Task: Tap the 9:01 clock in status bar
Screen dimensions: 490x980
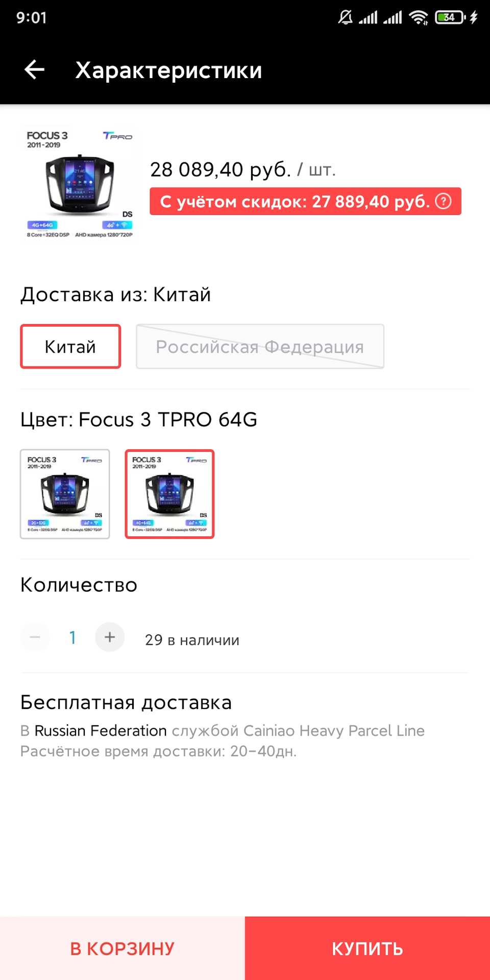Action: coord(32,17)
